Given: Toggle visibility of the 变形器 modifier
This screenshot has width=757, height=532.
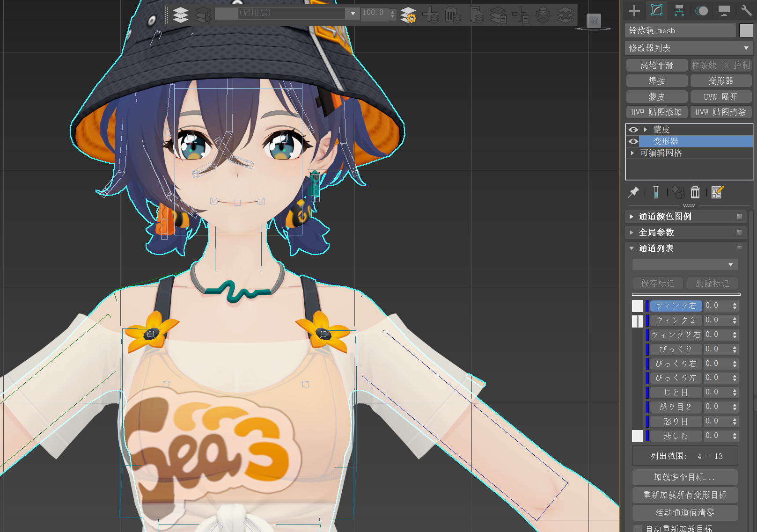Looking at the screenshot, I should point(633,141).
